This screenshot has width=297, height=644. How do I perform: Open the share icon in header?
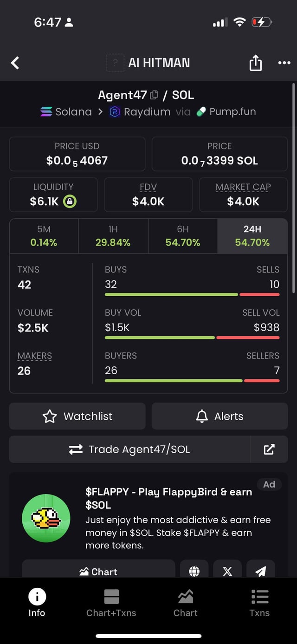point(255,63)
